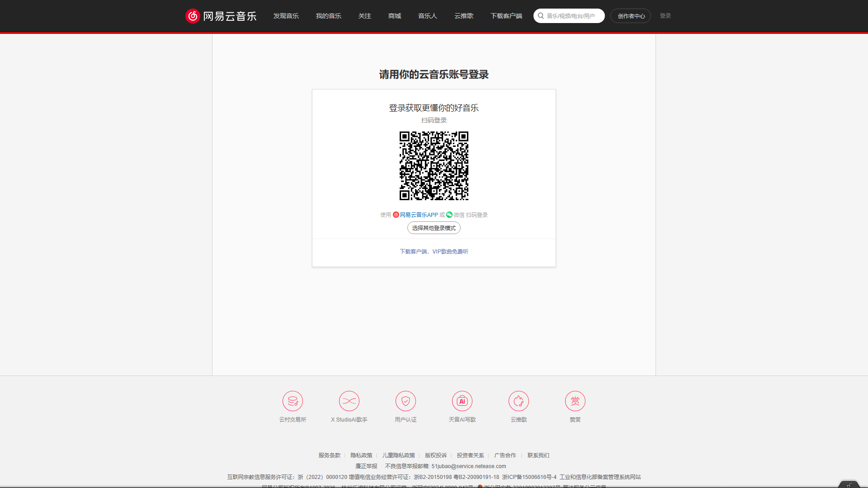Open the 广告合作 footer link

(505, 455)
